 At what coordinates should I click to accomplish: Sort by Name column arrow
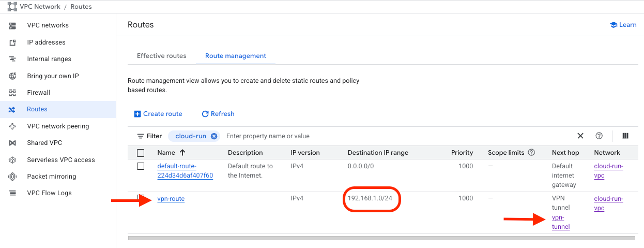(x=182, y=153)
